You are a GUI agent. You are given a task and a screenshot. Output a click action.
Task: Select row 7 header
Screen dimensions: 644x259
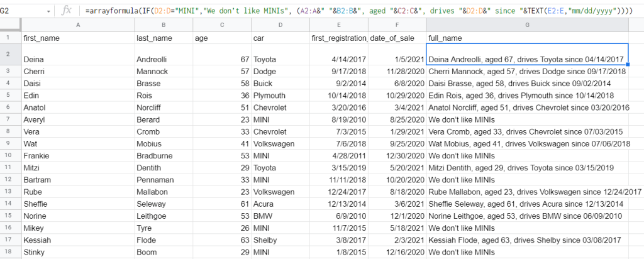click(x=11, y=120)
